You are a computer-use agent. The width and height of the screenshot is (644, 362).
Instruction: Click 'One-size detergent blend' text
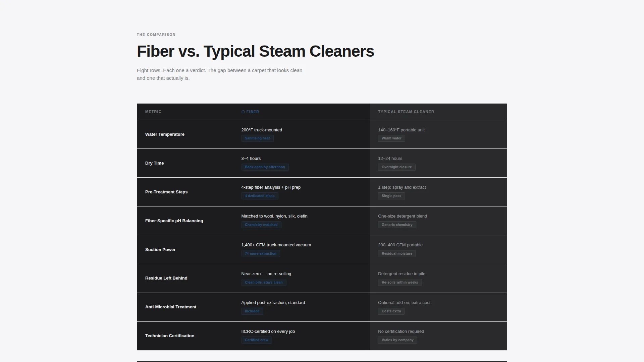click(x=402, y=216)
